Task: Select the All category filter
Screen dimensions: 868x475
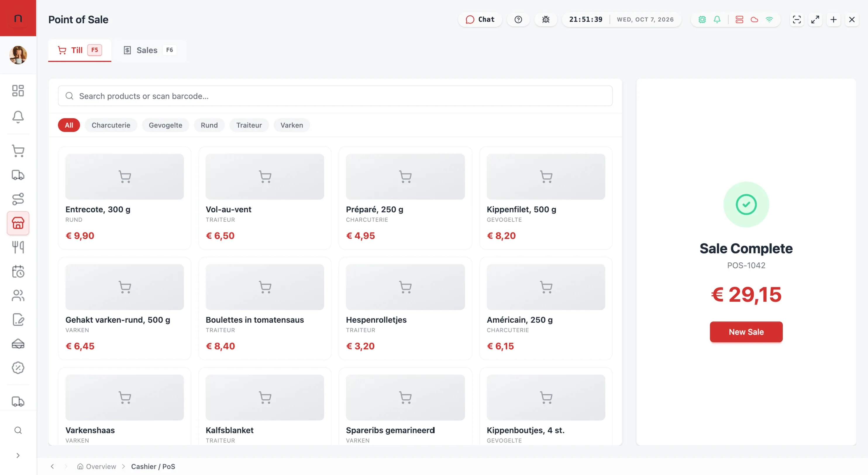Action: click(x=69, y=125)
